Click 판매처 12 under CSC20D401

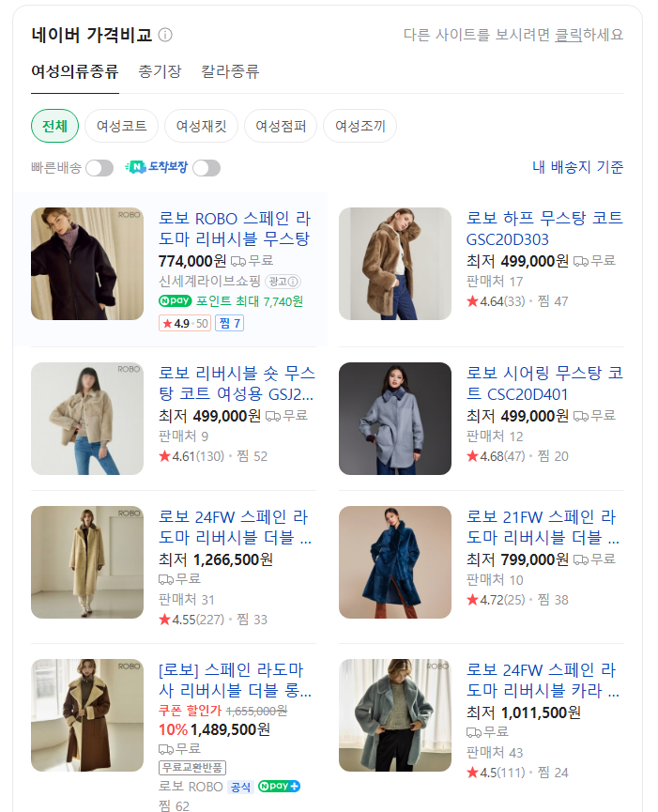point(495,436)
